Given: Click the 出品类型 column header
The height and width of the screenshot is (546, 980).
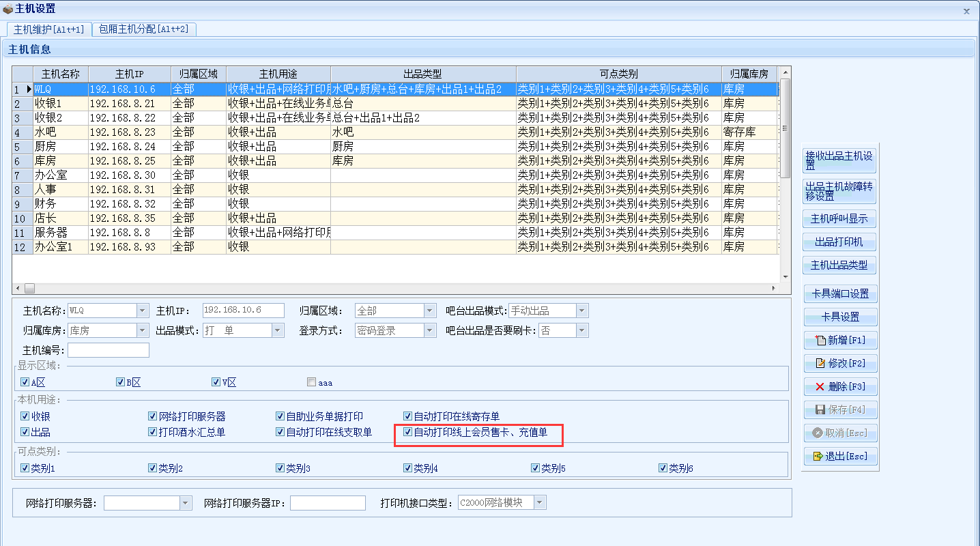Looking at the screenshot, I should click(x=423, y=74).
